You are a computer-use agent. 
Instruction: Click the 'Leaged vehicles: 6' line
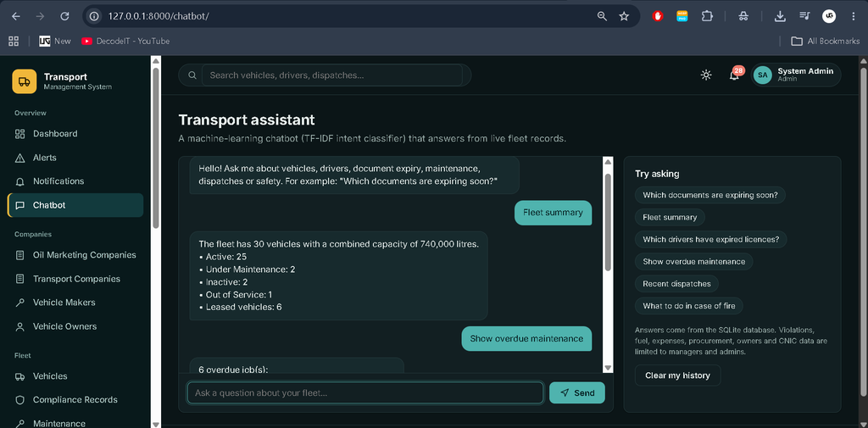(240, 307)
